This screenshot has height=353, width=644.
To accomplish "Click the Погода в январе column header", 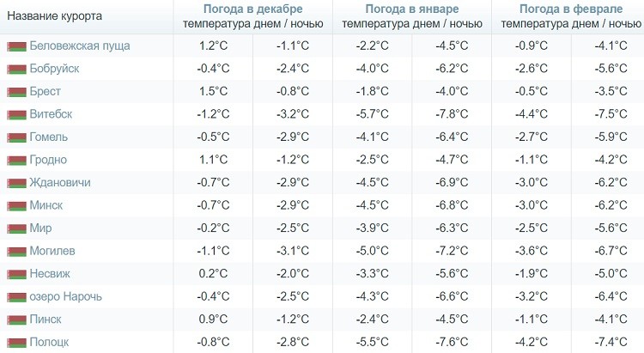I will pos(411,9).
